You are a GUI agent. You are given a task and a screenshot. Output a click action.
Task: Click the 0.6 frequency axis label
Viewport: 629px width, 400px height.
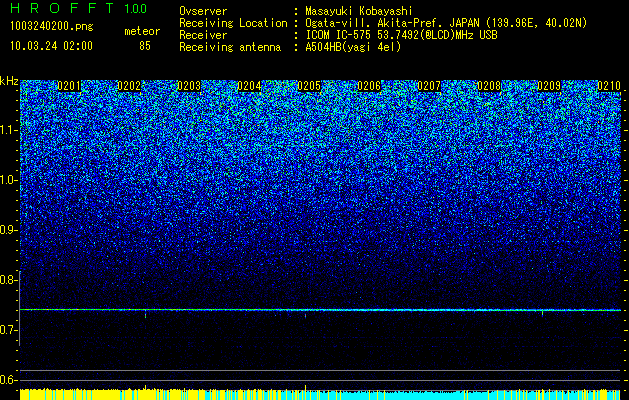click(8, 380)
